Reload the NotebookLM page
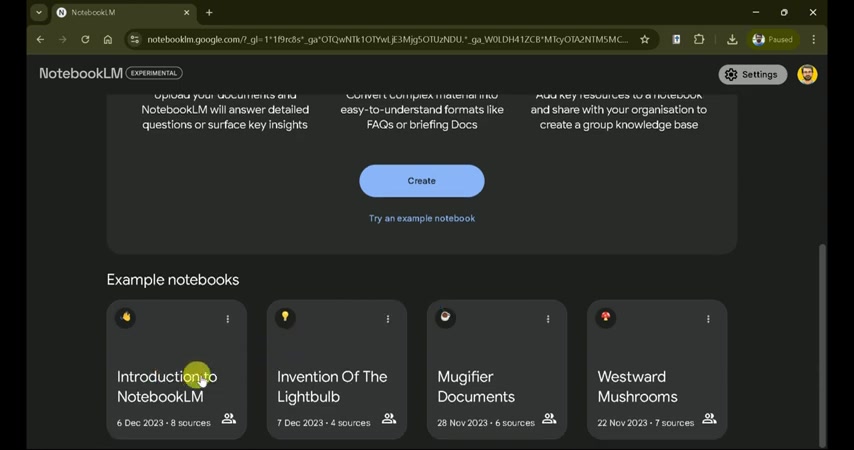The width and height of the screenshot is (854, 450). 85,39
